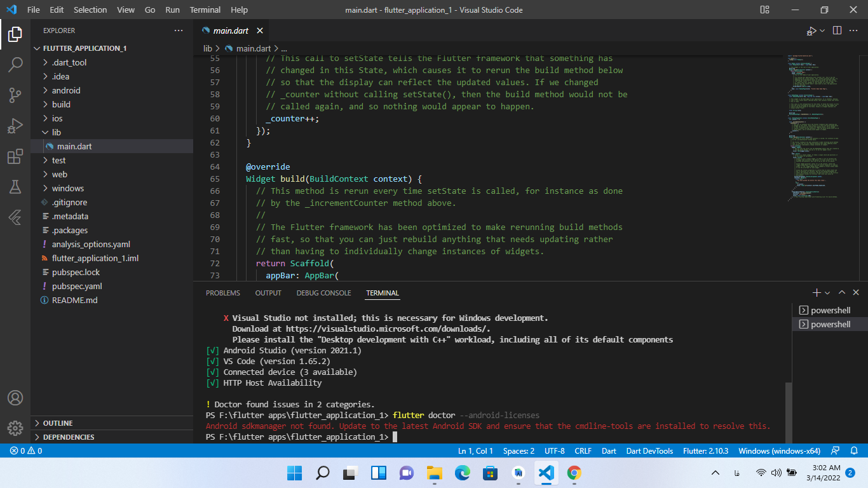This screenshot has height=488, width=868.
Task: Toggle the customize layout button in title bar
Action: pos(764,10)
